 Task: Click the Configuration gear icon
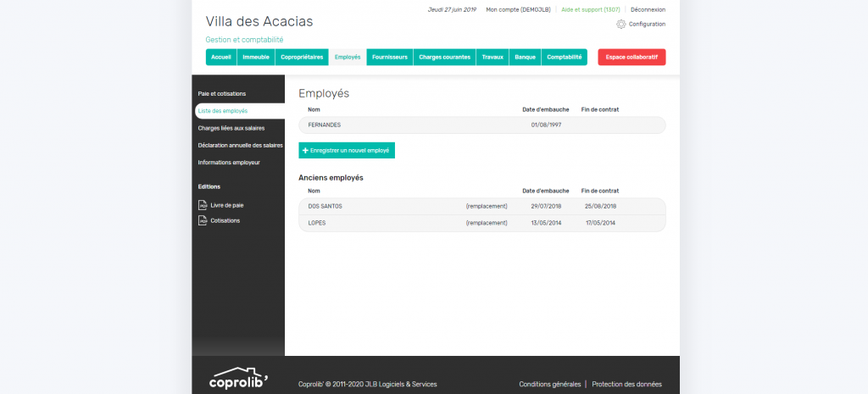620,25
